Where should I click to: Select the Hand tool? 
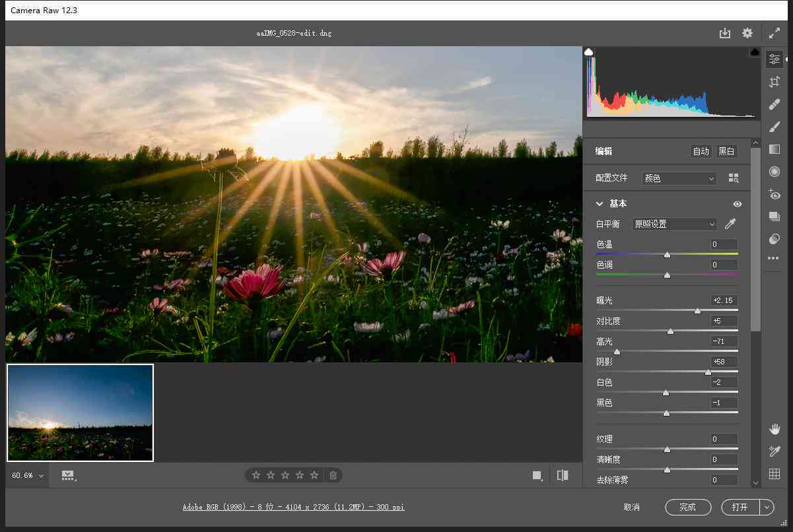click(x=775, y=430)
